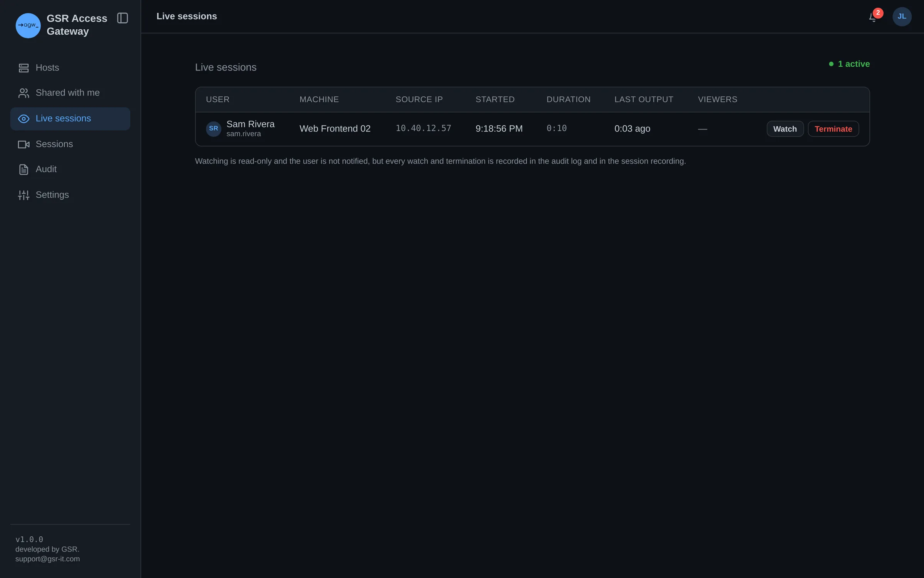Click the GSR Access Gateway title

click(77, 25)
